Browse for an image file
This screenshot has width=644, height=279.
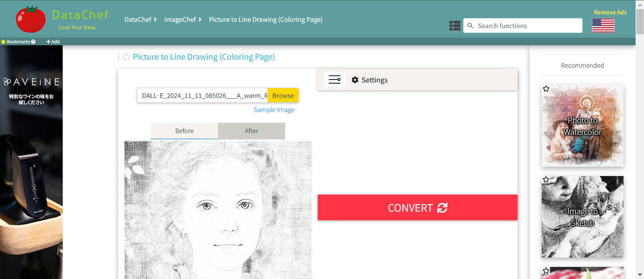[x=283, y=96]
